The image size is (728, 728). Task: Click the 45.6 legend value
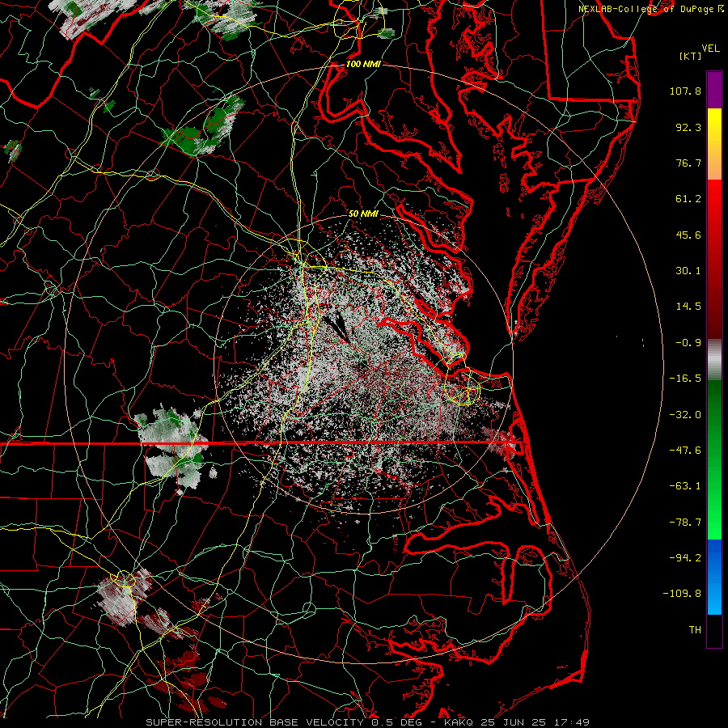[688, 235]
